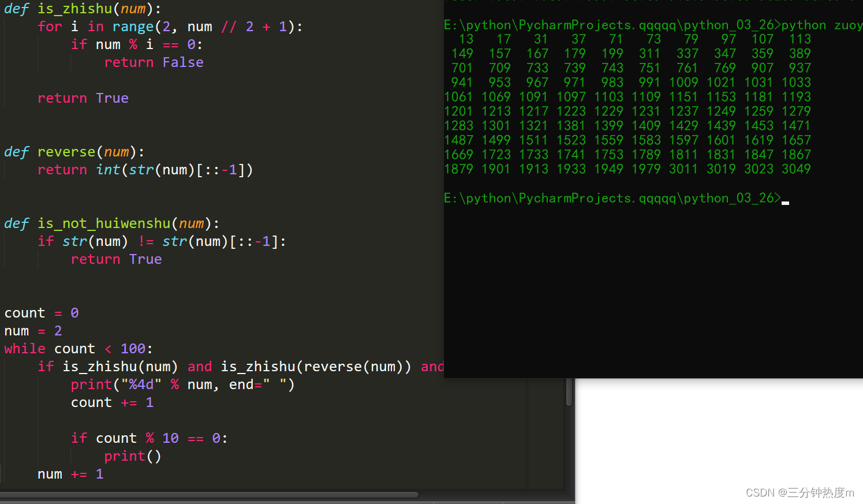This screenshot has height=504, width=863.
Task: Click the number 3049 in terminal output
Action: (x=796, y=169)
